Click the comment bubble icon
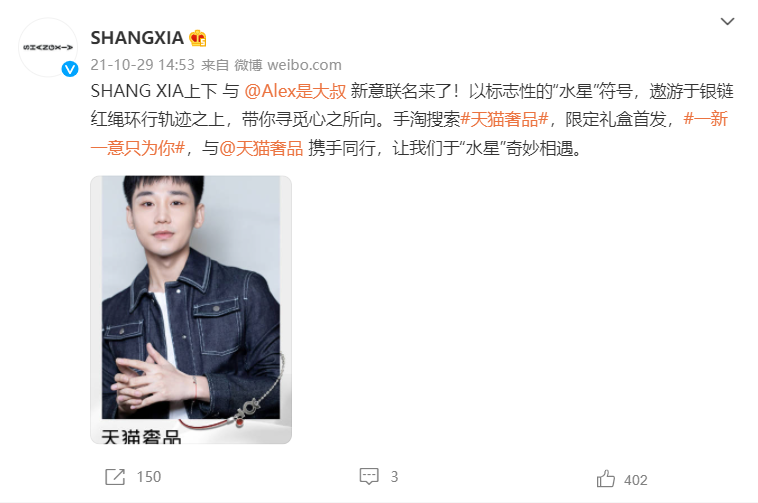This screenshot has height=503, width=758. click(x=369, y=476)
